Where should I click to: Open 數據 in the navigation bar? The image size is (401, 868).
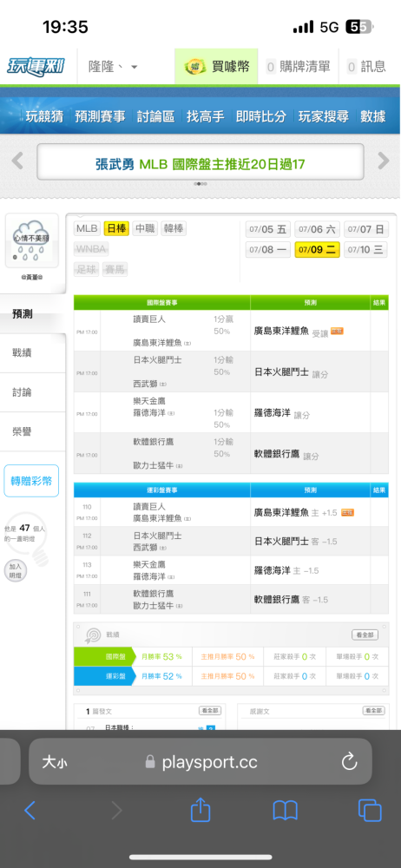point(372,116)
